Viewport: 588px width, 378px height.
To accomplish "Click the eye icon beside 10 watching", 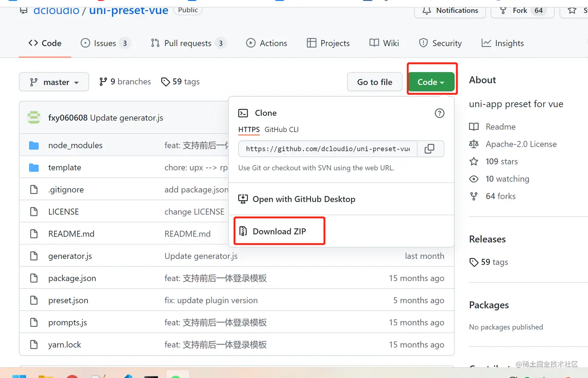I will click(474, 179).
